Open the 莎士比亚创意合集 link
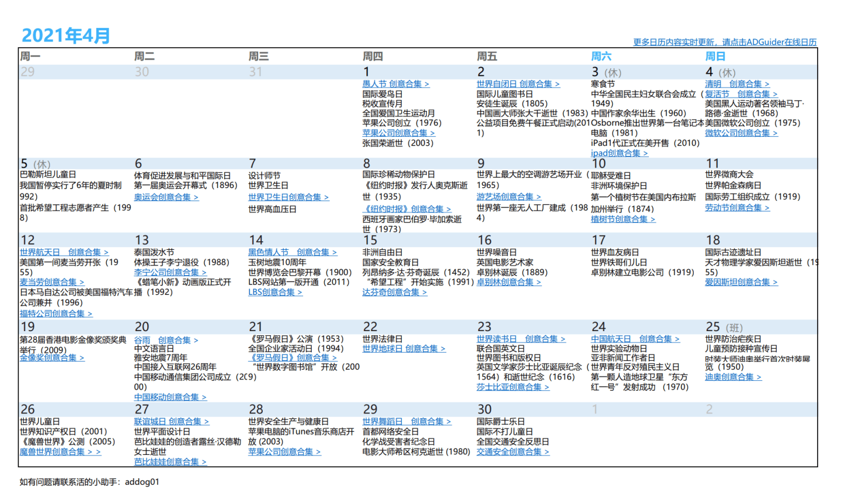The width and height of the screenshot is (841, 504). 512,387
